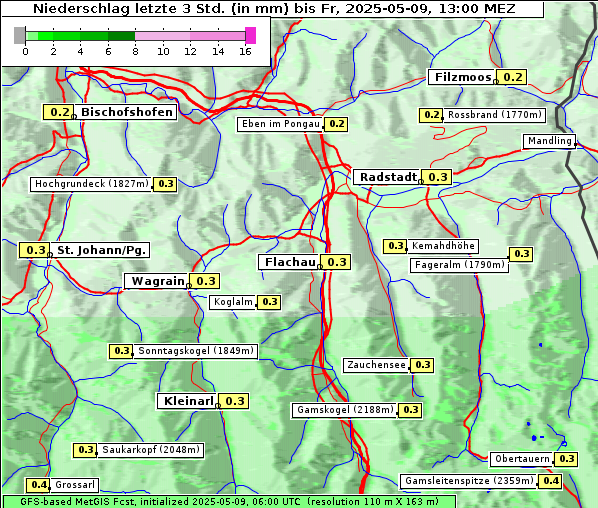Select the 0.3 value beside Saukarkopf
598x508 pixels.
85,450
